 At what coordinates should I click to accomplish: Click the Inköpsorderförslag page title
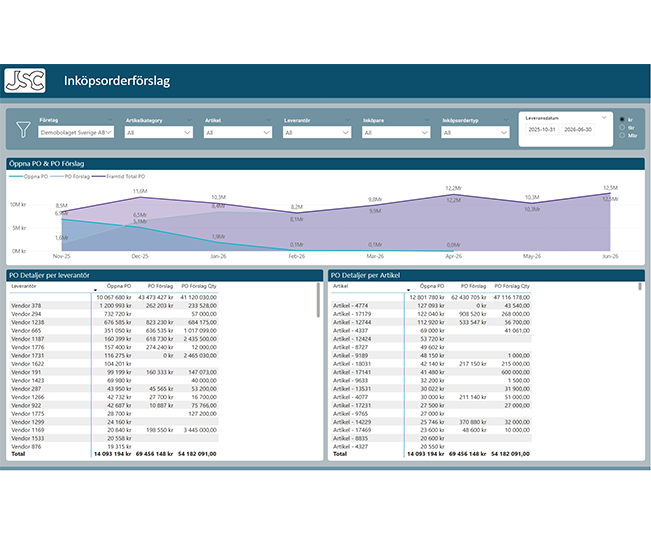point(117,81)
